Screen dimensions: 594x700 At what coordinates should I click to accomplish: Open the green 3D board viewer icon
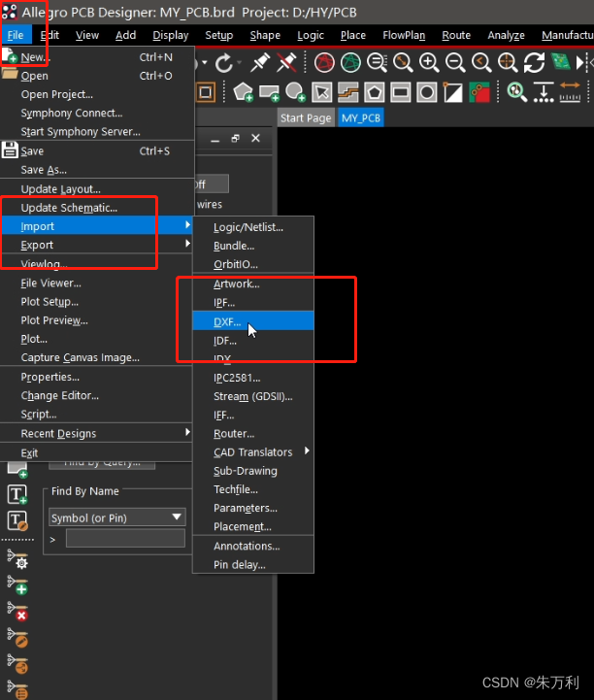pyautogui.click(x=561, y=62)
